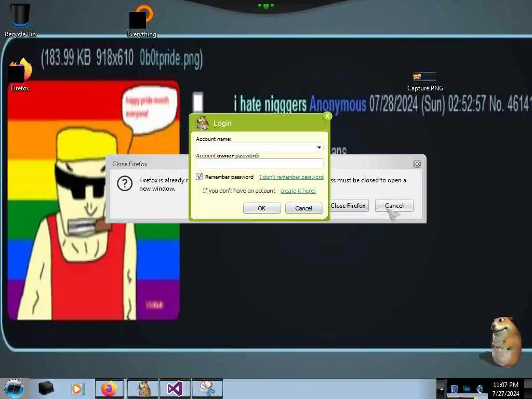This screenshot has width=532, height=399.
Task: Uncheck the Remember password checkbox
Action: 199,177
